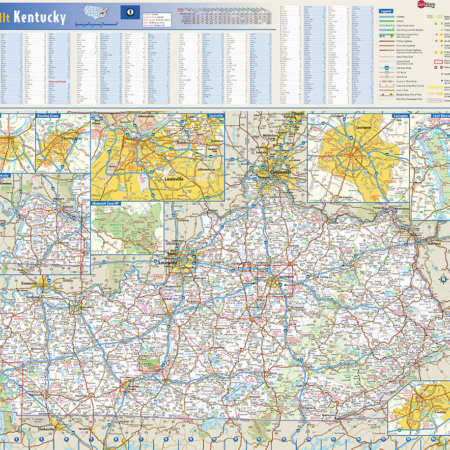Open the Mammoth Cave NP inset map
Screen dimensions: 450x450
(127, 228)
